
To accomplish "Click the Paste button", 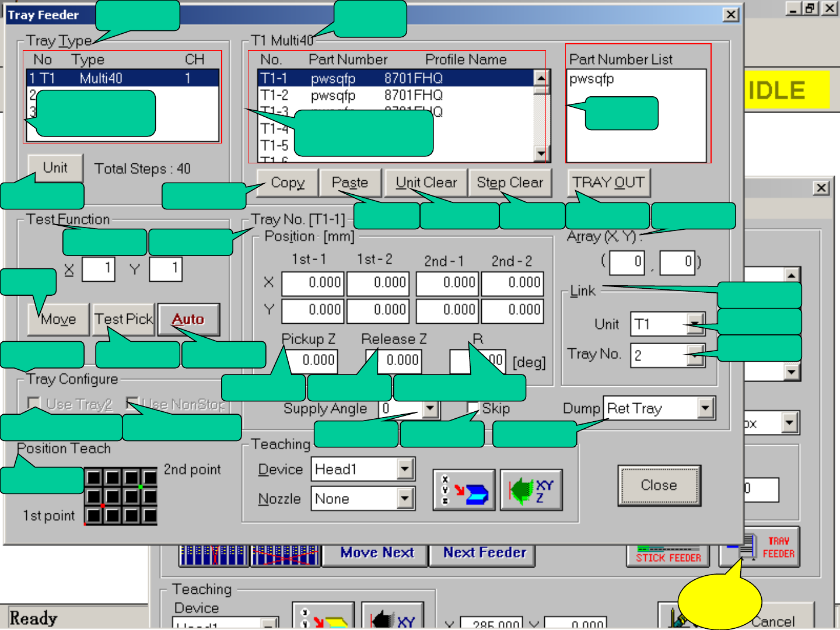I will point(350,183).
